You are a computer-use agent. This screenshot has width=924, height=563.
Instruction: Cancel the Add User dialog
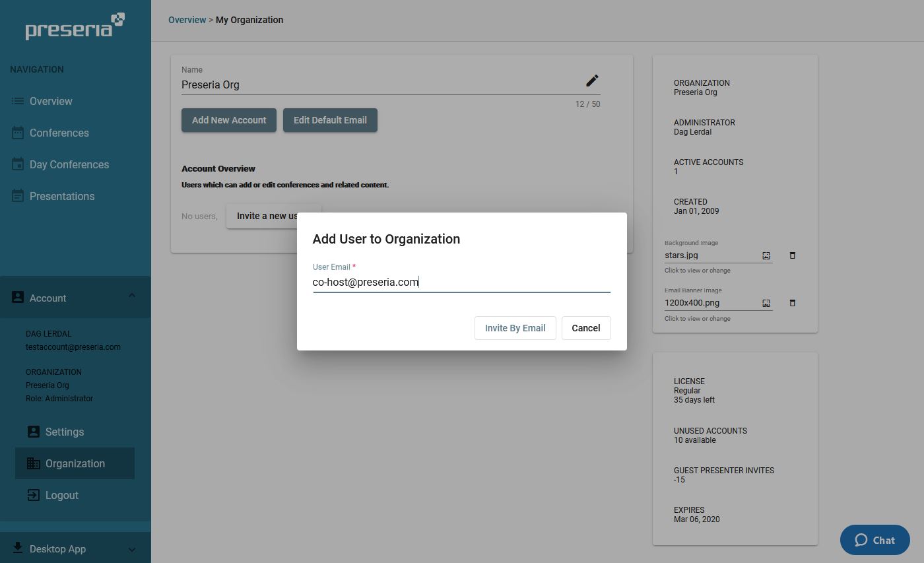coord(586,328)
